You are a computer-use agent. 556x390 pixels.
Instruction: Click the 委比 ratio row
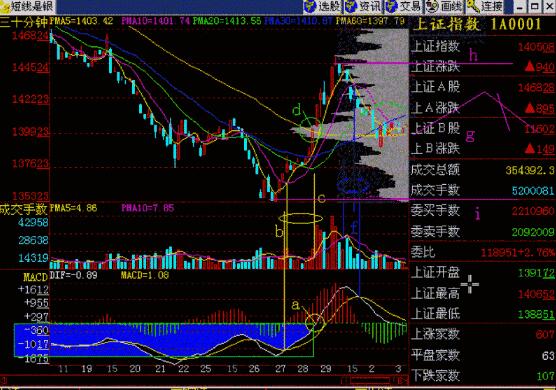pos(482,252)
